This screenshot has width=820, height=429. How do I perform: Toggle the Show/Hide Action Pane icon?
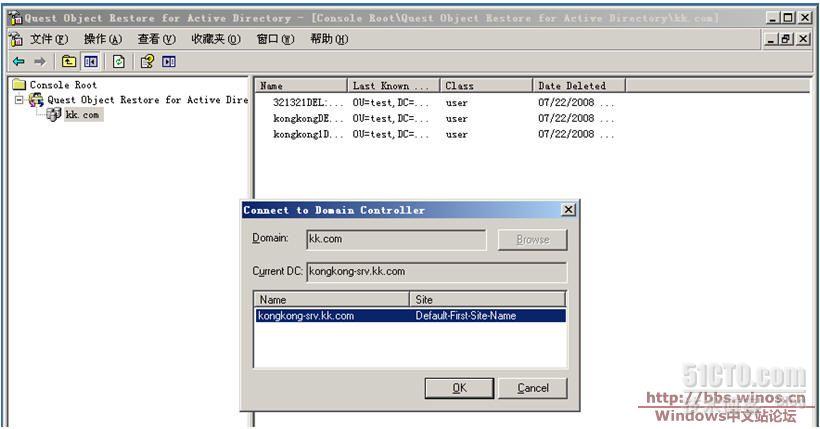pyautogui.click(x=168, y=62)
